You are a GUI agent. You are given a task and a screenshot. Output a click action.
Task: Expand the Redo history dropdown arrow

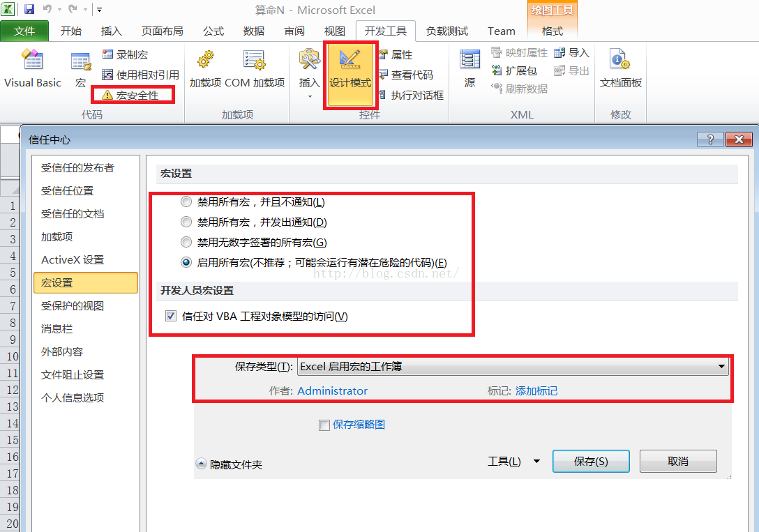[85, 9]
